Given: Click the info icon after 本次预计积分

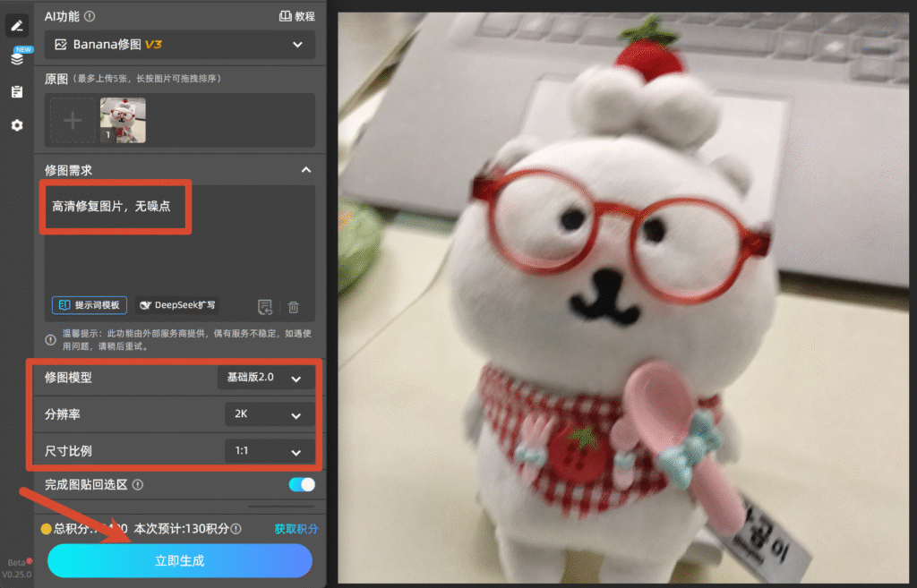Looking at the screenshot, I should click(x=236, y=529).
